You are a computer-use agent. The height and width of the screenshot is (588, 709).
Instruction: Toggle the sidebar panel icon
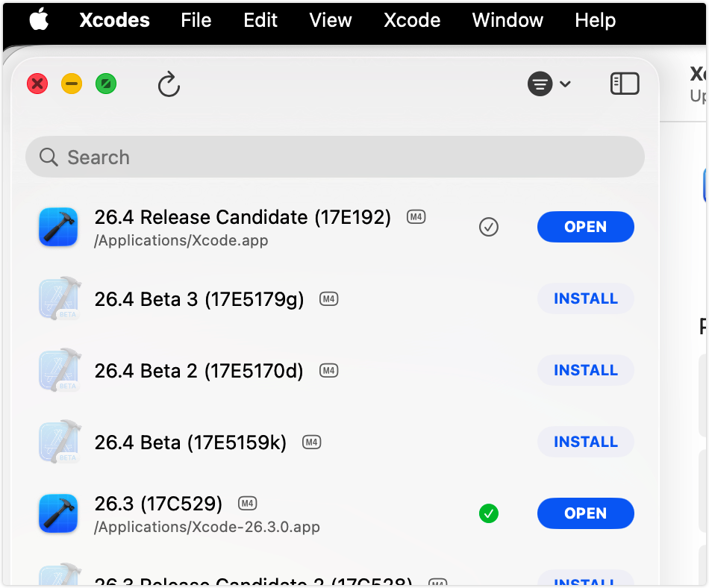pyautogui.click(x=625, y=84)
